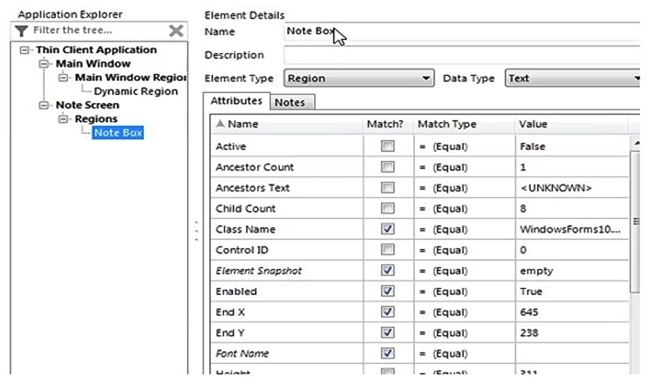Uncheck Match for Element Snapshot
Image resolution: width=649 pixels, height=384 pixels.
(x=388, y=270)
